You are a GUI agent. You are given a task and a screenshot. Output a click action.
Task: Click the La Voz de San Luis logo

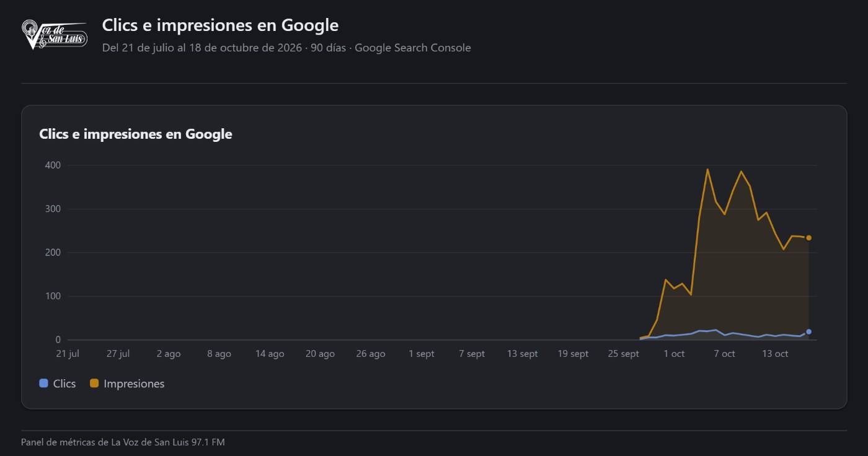pos(54,35)
